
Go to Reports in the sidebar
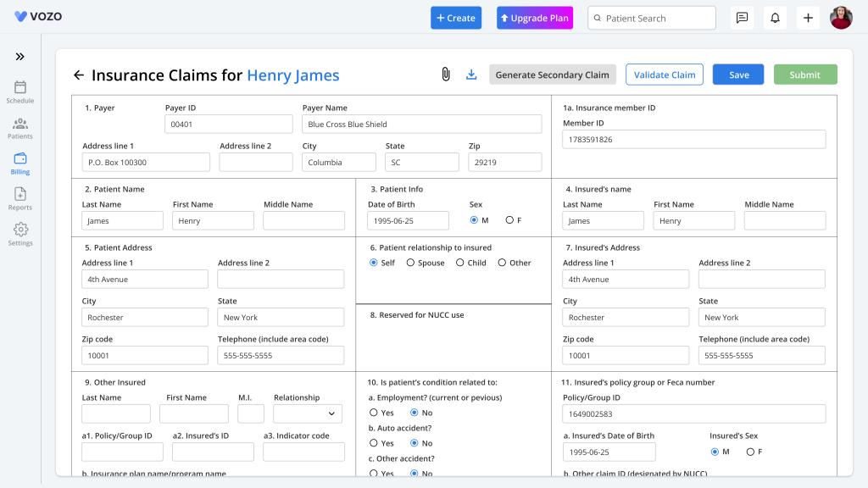tap(20, 199)
